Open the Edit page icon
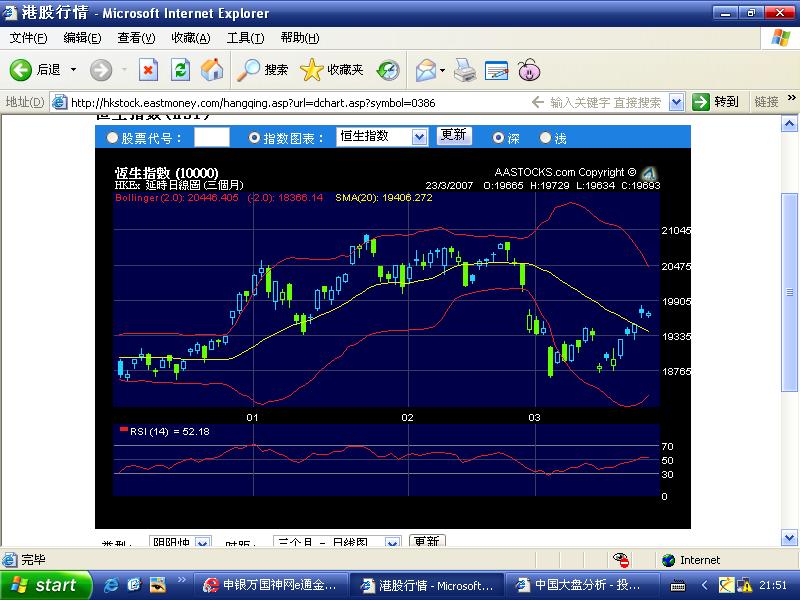Viewport: 800px width, 600px height. pyautogui.click(x=496, y=70)
